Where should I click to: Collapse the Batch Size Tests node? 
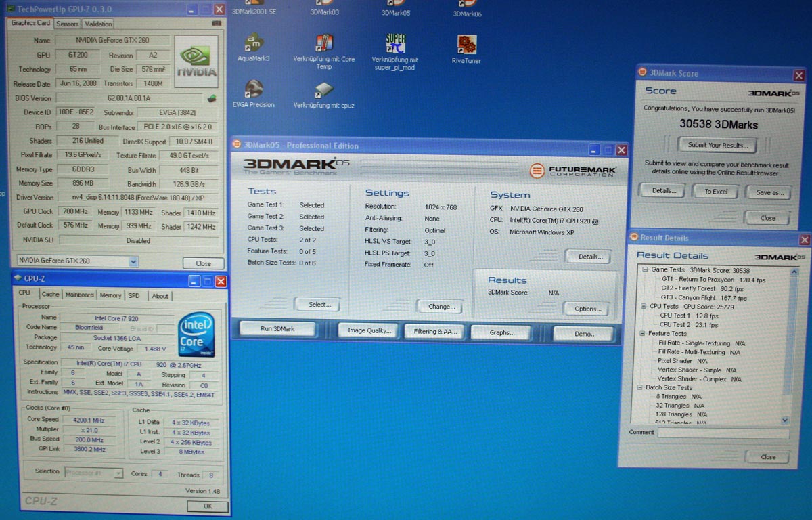tap(639, 387)
